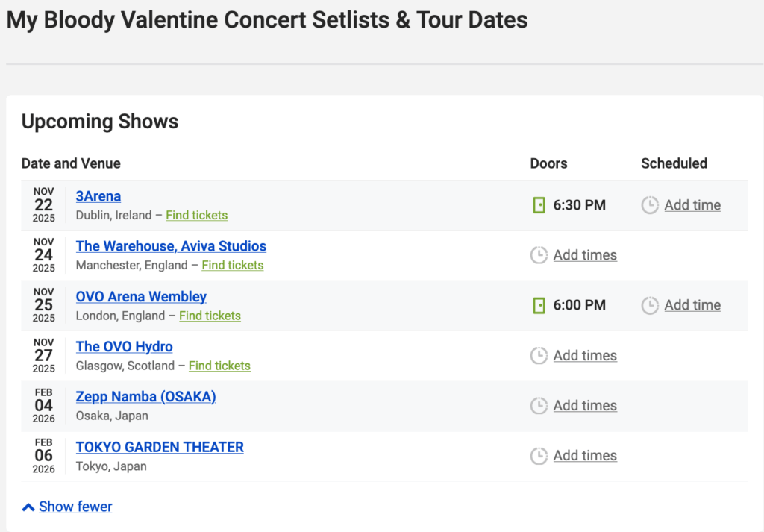764x532 pixels.
Task: Click the clock icon for Zepp Namba show
Action: coord(539,406)
